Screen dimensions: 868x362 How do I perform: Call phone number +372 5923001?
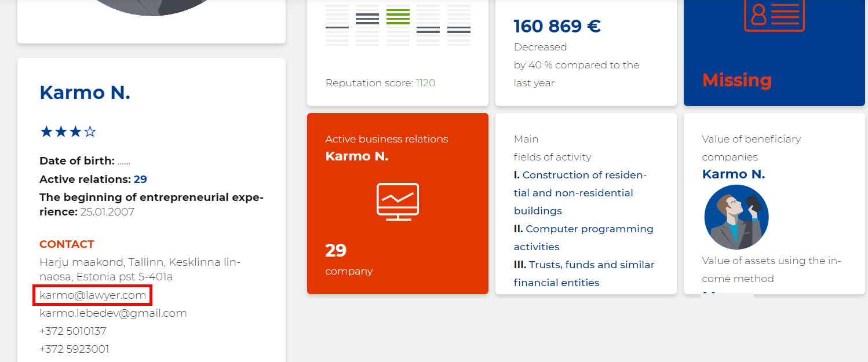[74, 349]
